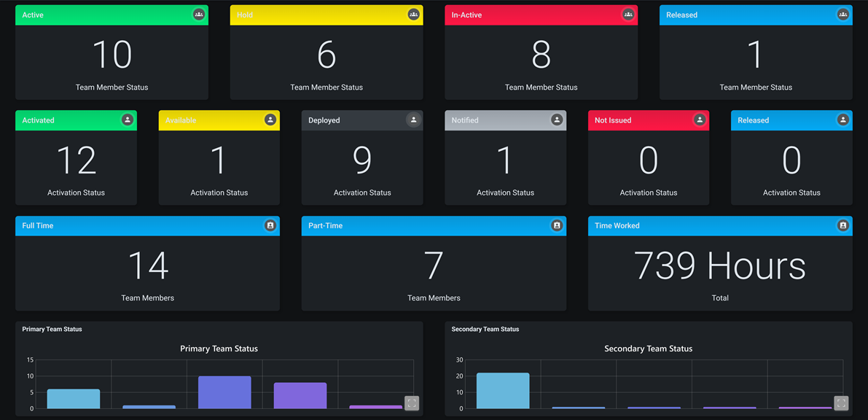
Task: Click the badge icon on the Full Time card
Action: [270, 225]
